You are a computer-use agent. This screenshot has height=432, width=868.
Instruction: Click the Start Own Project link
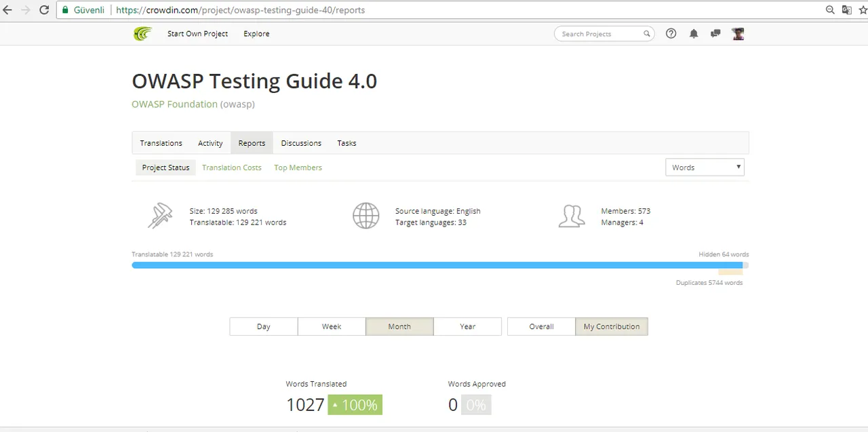point(197,34)
